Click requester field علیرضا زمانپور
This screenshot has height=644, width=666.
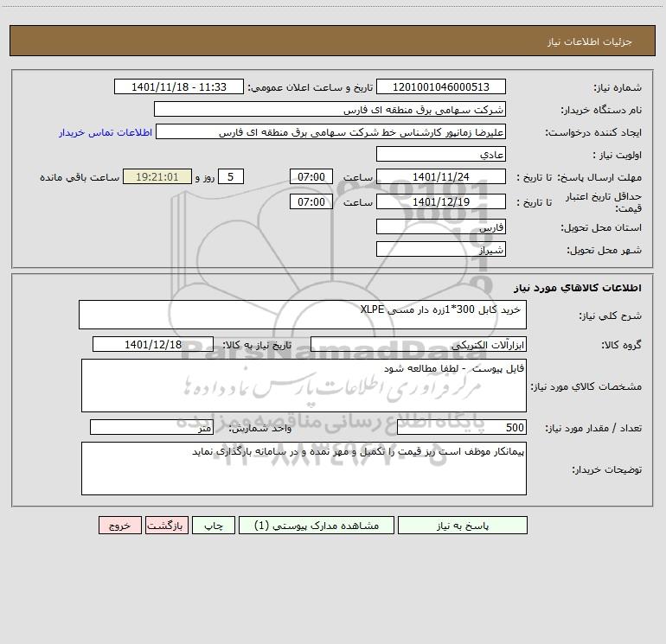pyautogui.click(x=330, y=131)
